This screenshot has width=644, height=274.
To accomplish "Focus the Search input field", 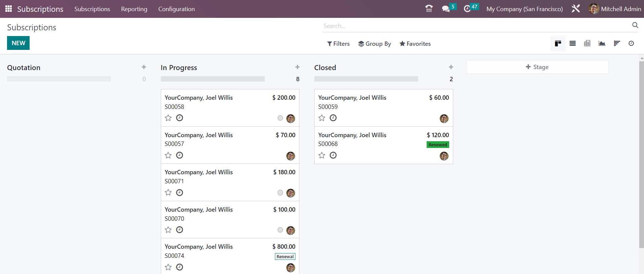I will tap(476, 26).
